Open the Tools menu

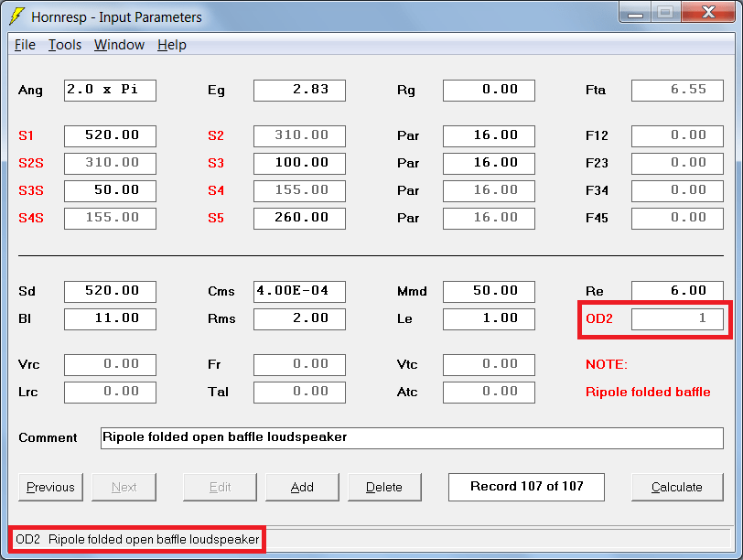tap(65, 45)
